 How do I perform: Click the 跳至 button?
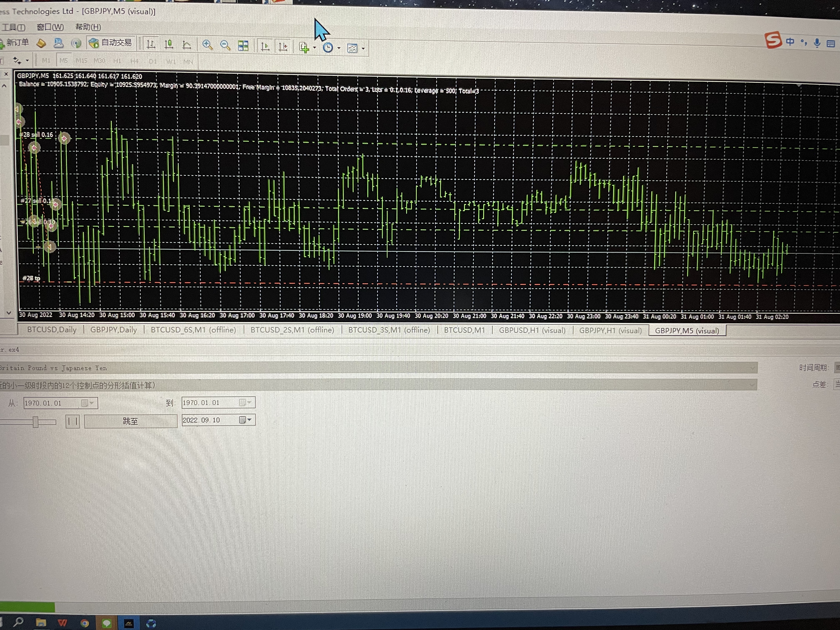(131, 421)
